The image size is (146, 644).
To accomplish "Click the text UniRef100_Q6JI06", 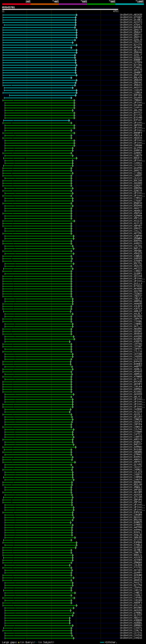I will click(x=131, y=50).
